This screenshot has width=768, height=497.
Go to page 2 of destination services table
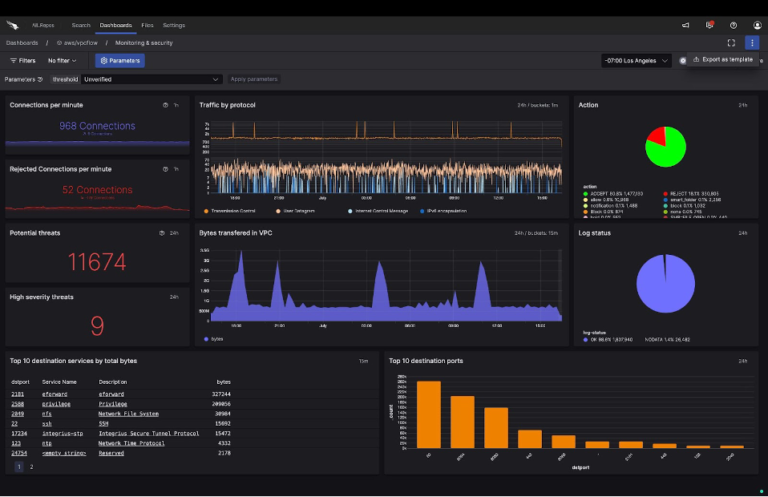31,466
